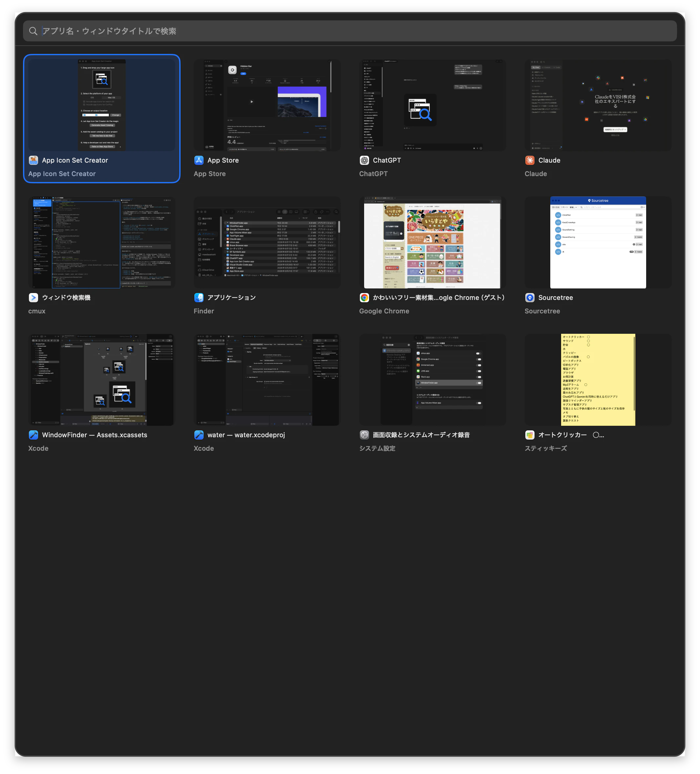Image resolution: width=700 pixels, height=774 pixels.
Task: Select the App Icon Set Creator window thumbnail
Action: (x=102, y=105)
